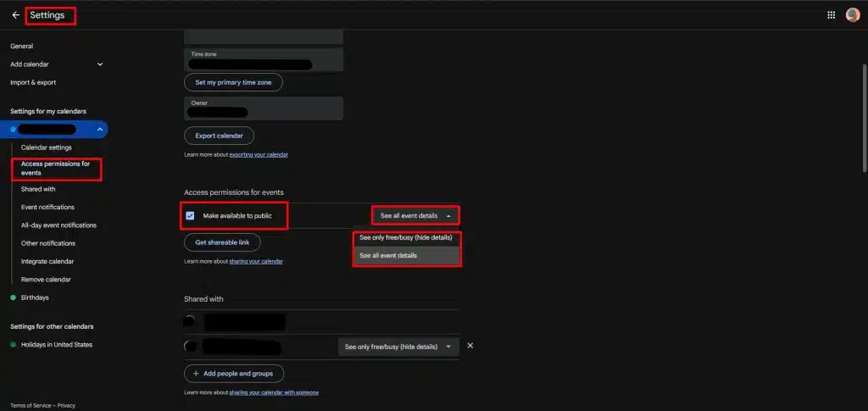
Task: Open Import & export settings
Action: (x=33, y=82)
